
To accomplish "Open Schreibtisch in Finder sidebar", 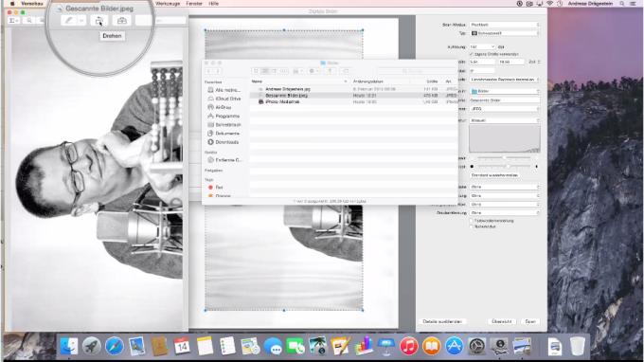I will (224, 124).
